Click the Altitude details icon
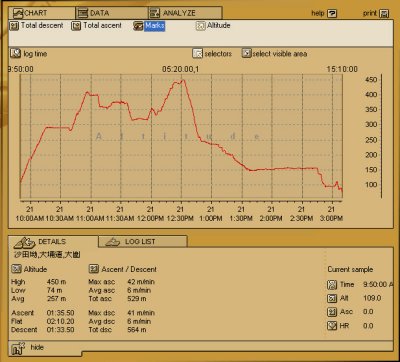This screenshot has width=400, height=362. tap(16, 269)
